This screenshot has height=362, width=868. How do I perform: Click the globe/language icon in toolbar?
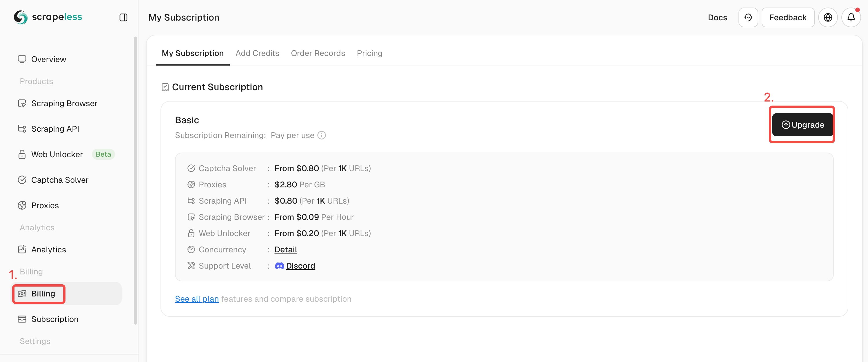pos(828,17)
